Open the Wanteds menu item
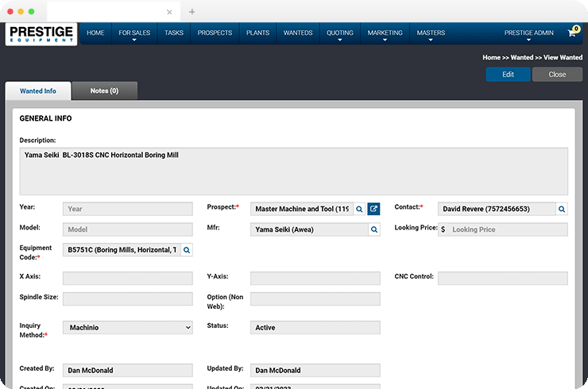Screen dimensions: 588x389 tap(298, 33)
